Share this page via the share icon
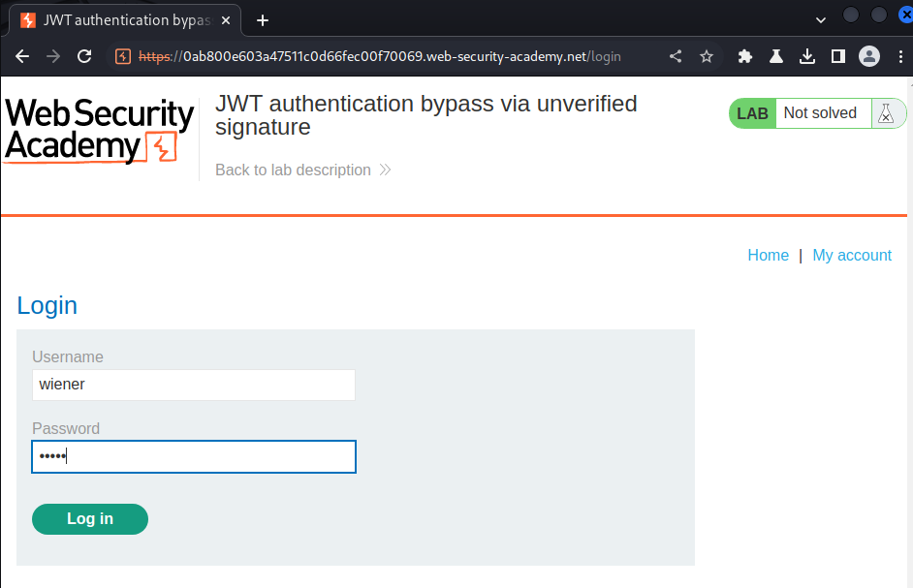 [x=676, y=56]
